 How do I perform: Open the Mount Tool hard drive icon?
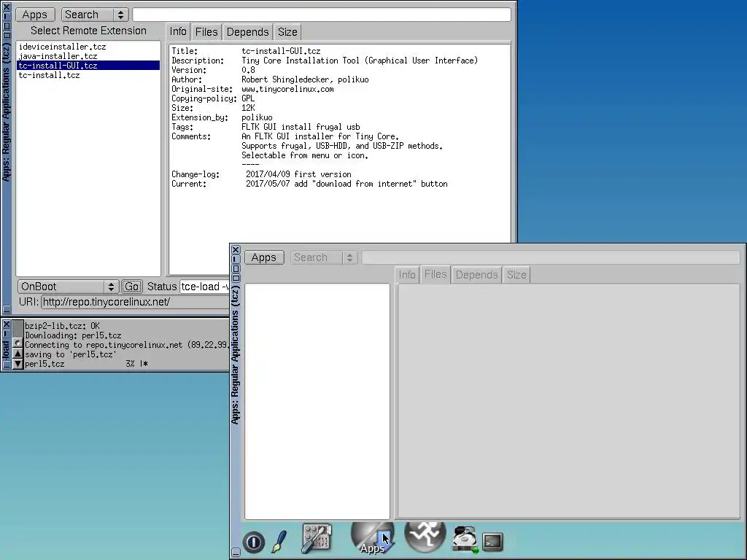[465, 539]
